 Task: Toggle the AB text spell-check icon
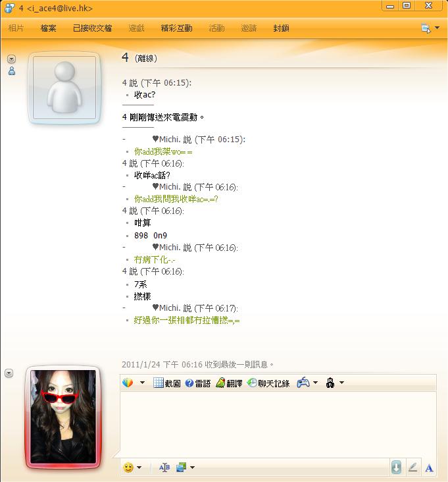tap(164, 468)
